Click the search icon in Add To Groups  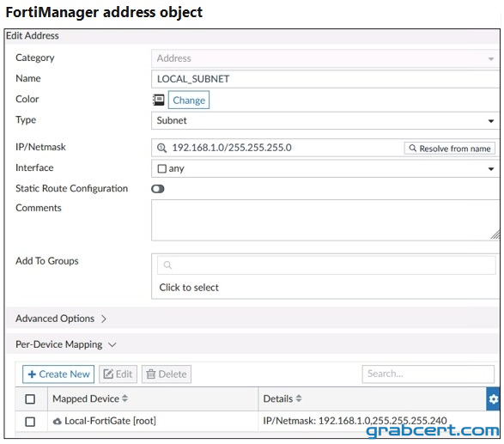[167, 265]
